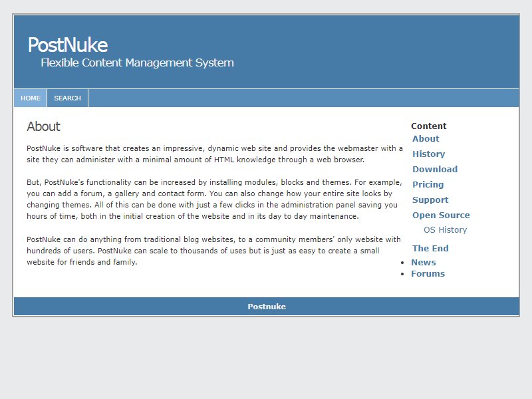
Task: Click the PostNuke site title
Action: click(x=68, y=45)
